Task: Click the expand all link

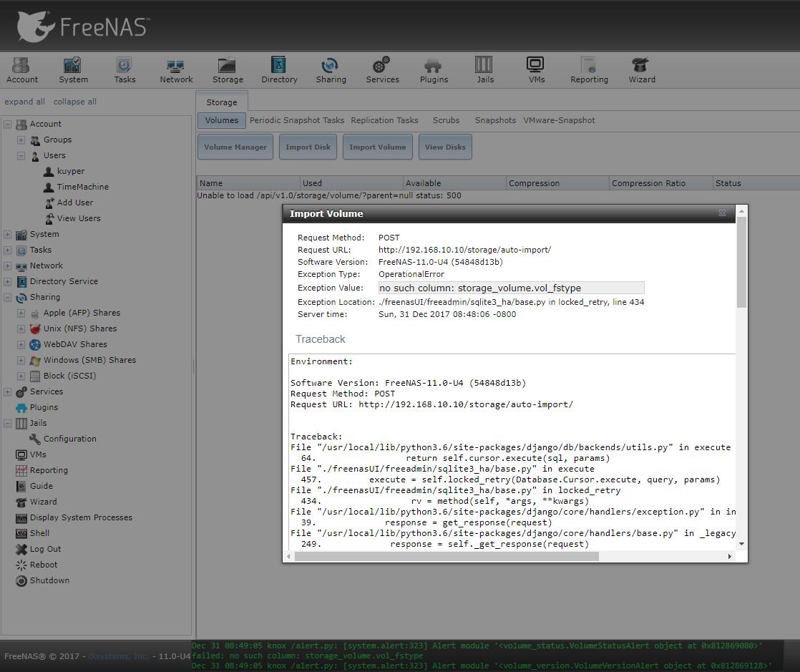Action: tap(24, 102)
